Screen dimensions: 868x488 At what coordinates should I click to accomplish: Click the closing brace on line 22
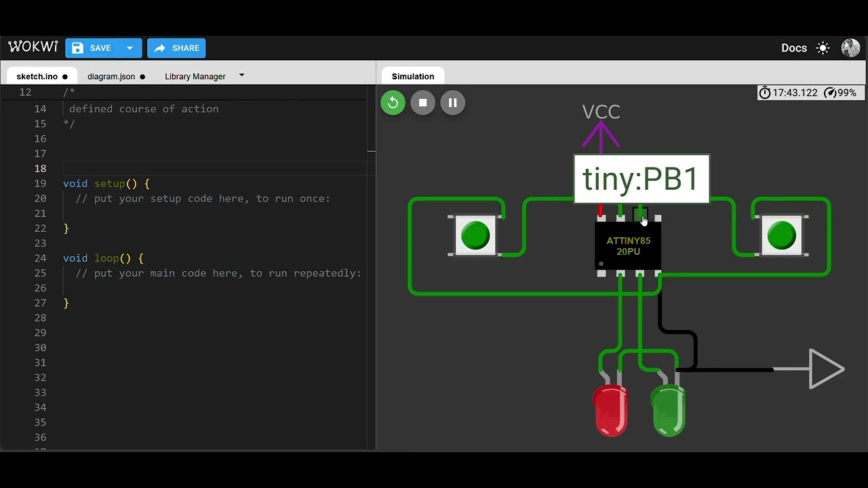pos(66,228)
